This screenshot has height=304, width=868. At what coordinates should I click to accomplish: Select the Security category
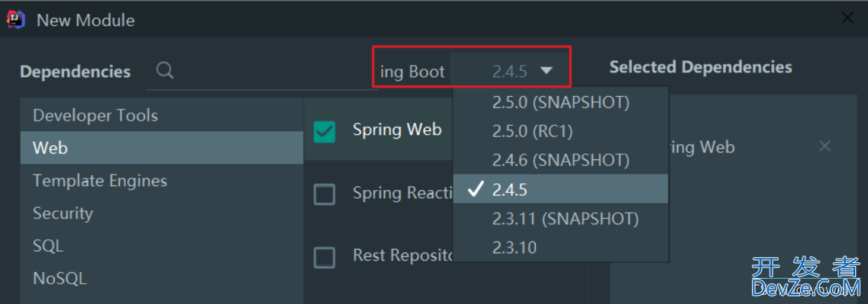click(x=162, y=213)
